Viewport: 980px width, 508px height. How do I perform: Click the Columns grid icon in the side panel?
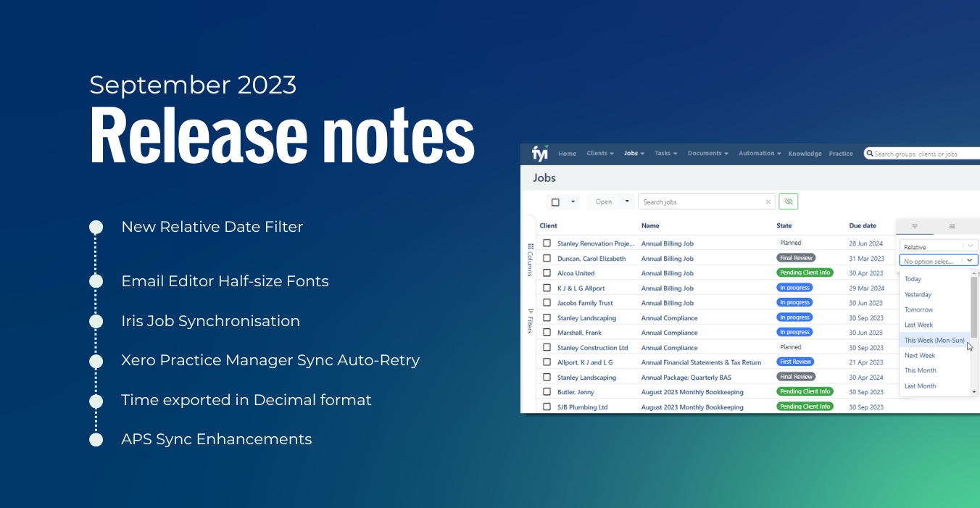click(531, 246)
